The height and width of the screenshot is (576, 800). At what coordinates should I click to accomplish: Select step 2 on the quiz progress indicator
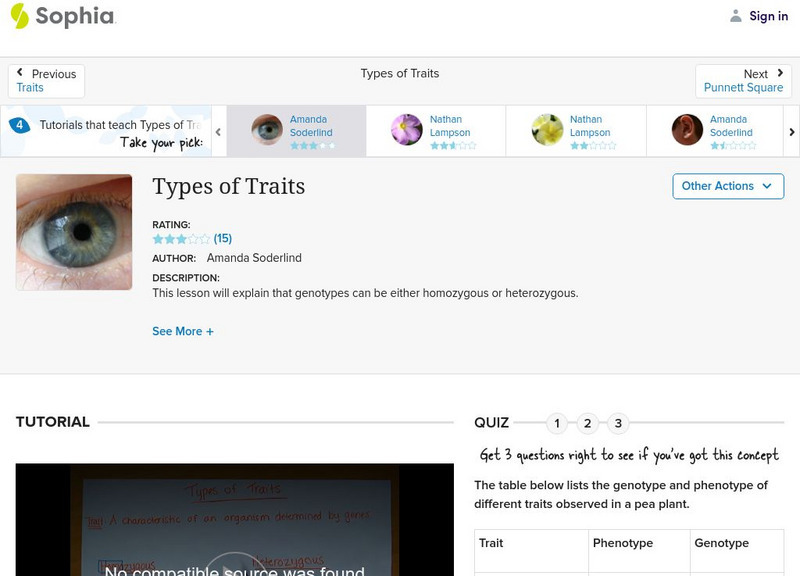click(x=586, y=423)
